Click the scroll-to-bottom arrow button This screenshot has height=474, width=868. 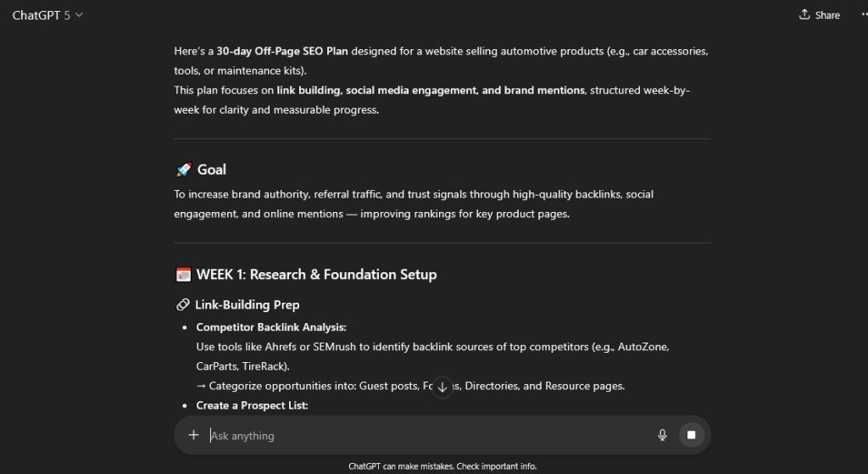click(x=442, y=387)
